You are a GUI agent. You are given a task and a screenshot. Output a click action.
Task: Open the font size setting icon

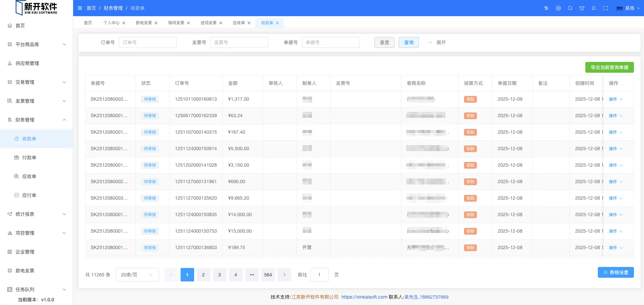[546, 8]
